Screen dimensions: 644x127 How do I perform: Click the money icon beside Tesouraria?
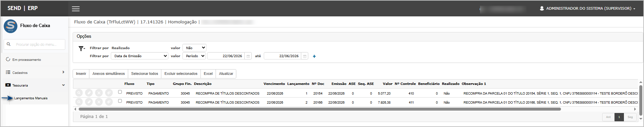pos(8,85)
